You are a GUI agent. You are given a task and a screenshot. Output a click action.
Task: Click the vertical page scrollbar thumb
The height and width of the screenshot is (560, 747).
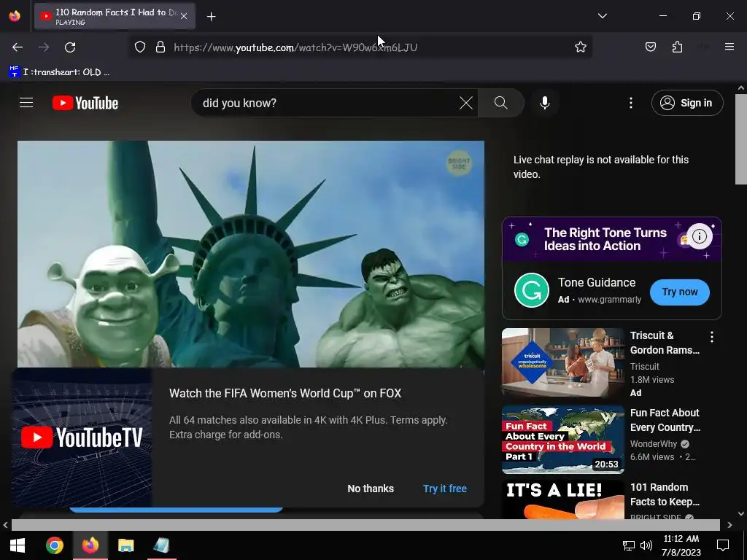[741, 139]
